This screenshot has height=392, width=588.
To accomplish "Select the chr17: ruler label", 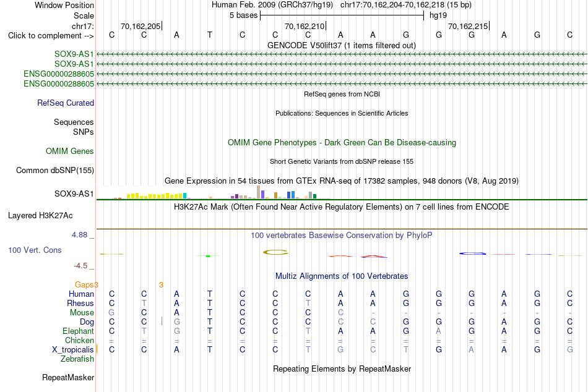I will [83, 26].
